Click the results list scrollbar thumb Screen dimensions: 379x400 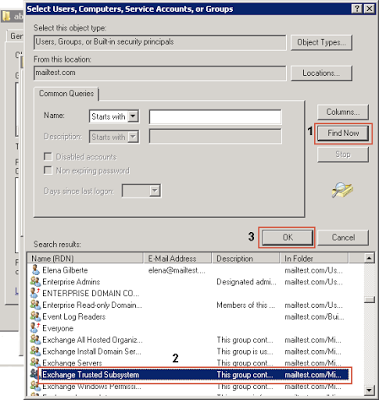[x=369, y=299]
